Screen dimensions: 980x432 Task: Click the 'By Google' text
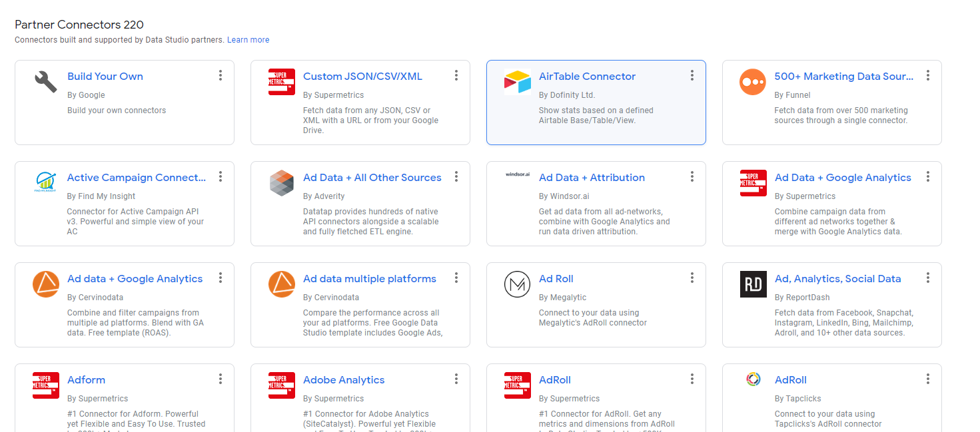86,95
